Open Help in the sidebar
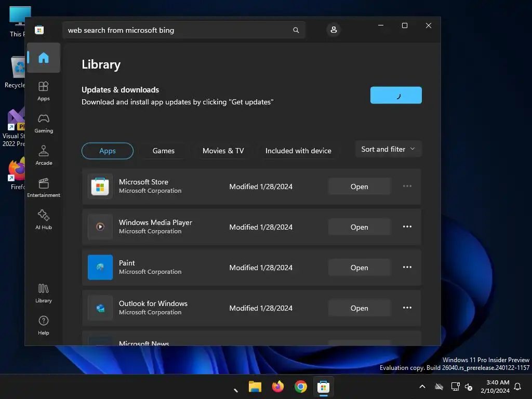 point(44,325)
